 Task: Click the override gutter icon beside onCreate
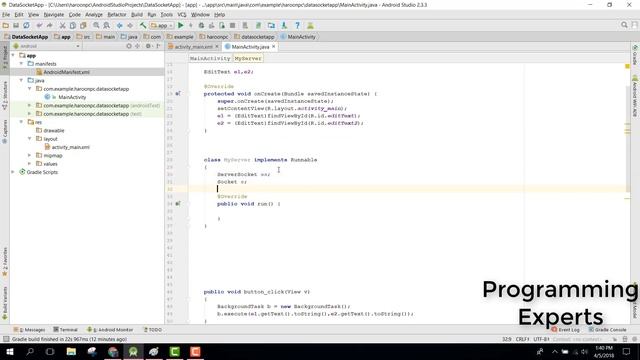click(178, 94)
